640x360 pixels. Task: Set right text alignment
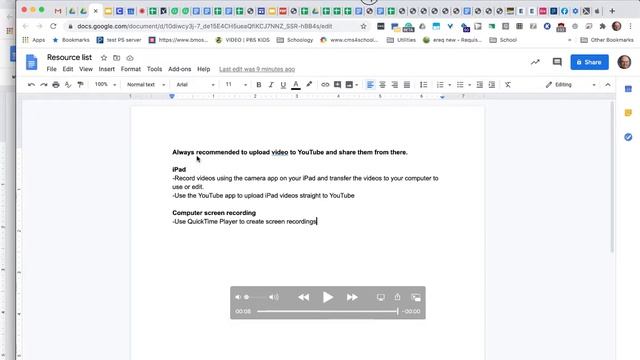pos(395,84)
